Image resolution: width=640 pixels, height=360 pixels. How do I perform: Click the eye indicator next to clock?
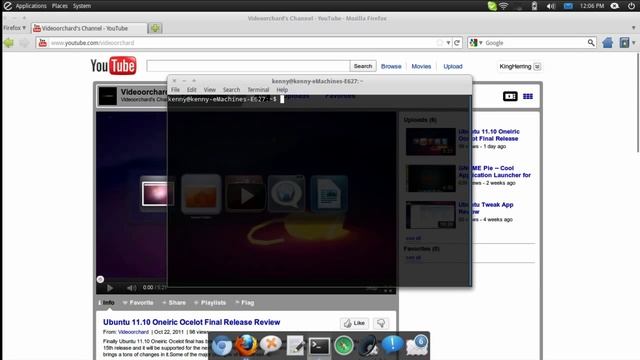[x=615, y=6]
